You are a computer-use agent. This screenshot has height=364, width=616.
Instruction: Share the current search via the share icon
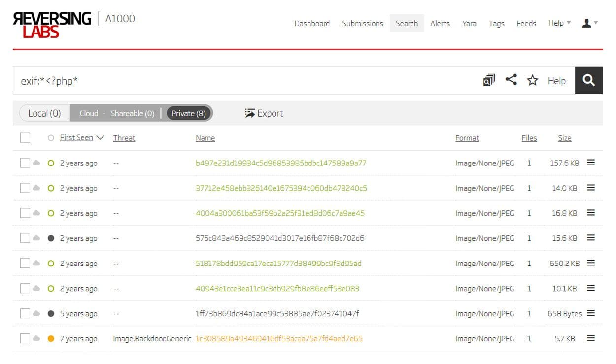pyautogui.click(x=511, y=80)
